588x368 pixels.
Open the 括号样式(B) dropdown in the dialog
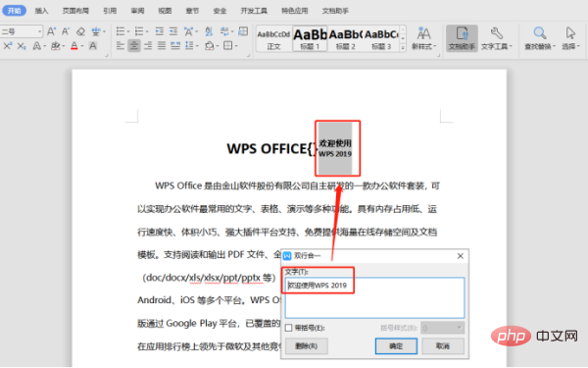click(x=443, y=328)
